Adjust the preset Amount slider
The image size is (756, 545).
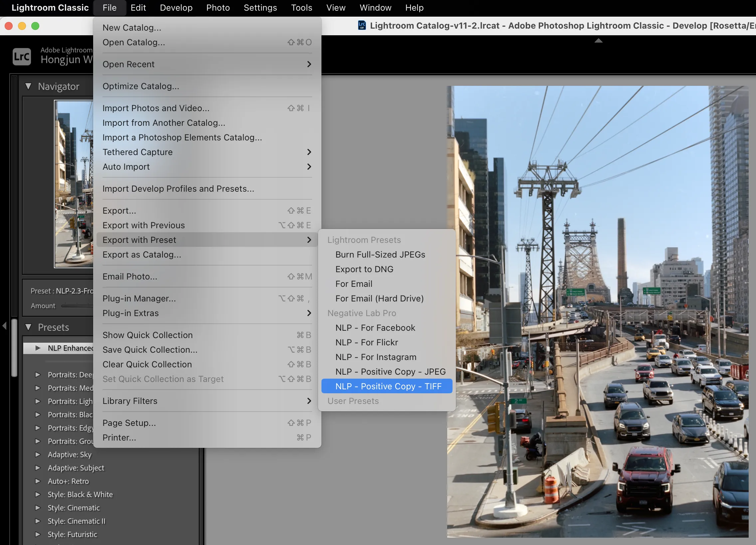tap(77, 306)
